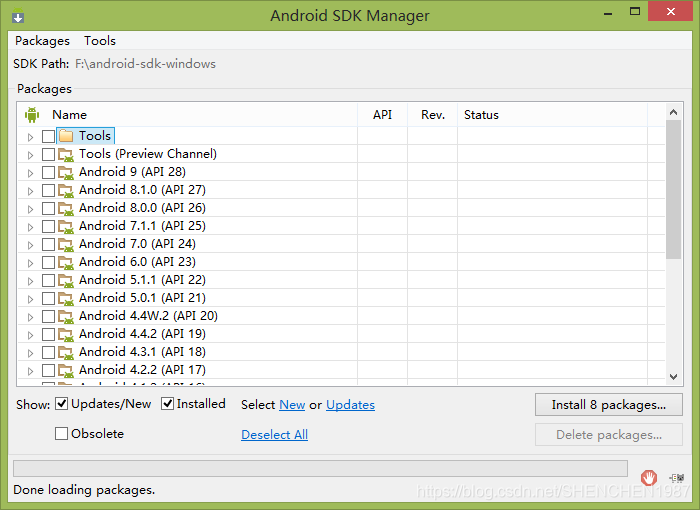Select the Android 6.0 (API 23) row text

point(138,262)
